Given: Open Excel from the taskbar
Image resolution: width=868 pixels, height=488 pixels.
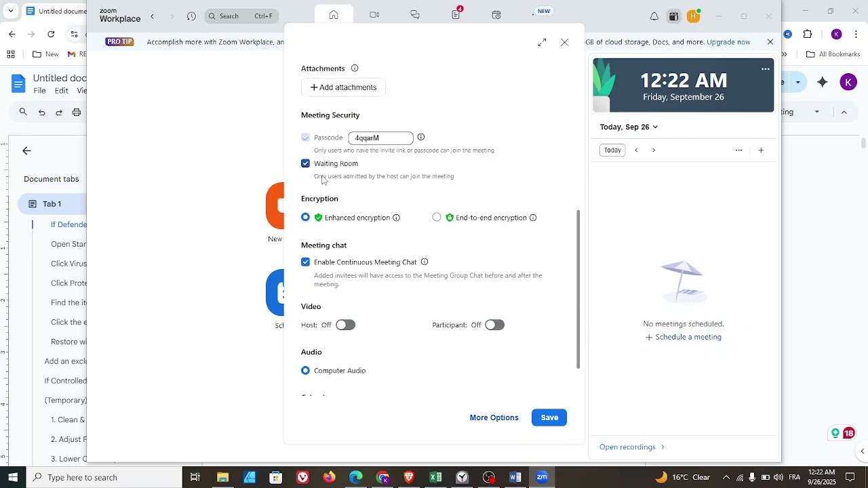Looking at the screenshot, I should coord(435,477).
